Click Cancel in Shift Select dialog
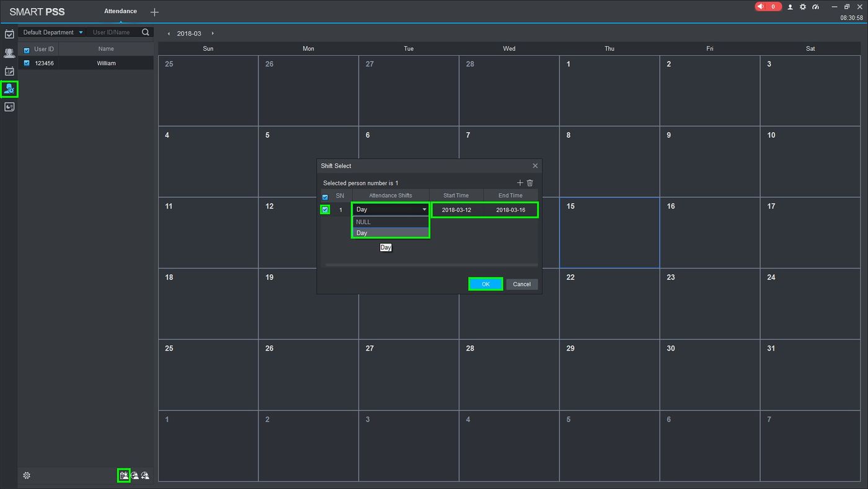This screenshot has width=868, height=489. click(522, 284)
